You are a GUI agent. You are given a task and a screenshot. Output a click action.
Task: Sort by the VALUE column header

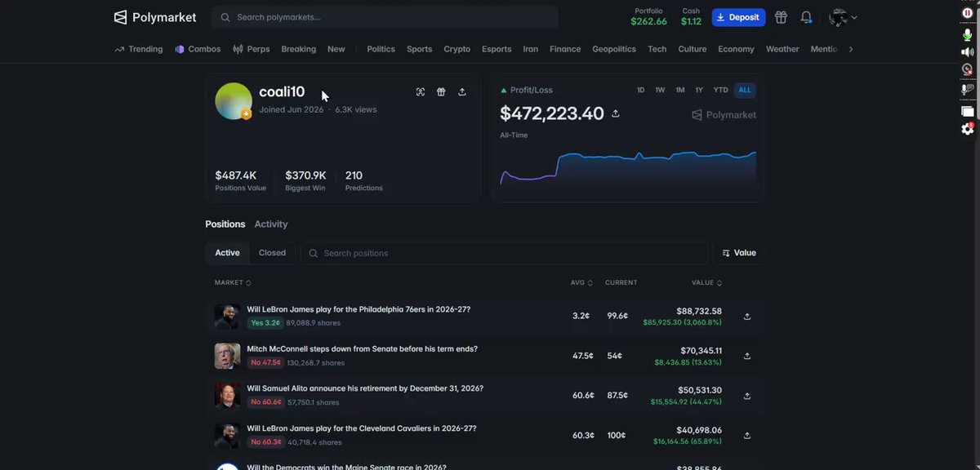pyautogui.click(x=706, y=282)
